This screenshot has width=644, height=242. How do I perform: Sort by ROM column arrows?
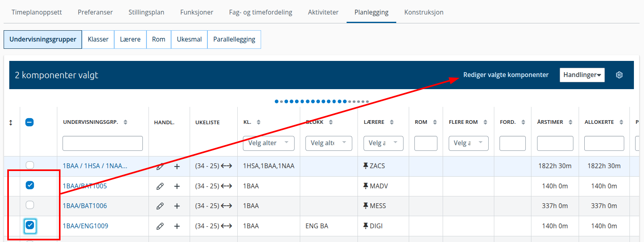click(435, 122)
